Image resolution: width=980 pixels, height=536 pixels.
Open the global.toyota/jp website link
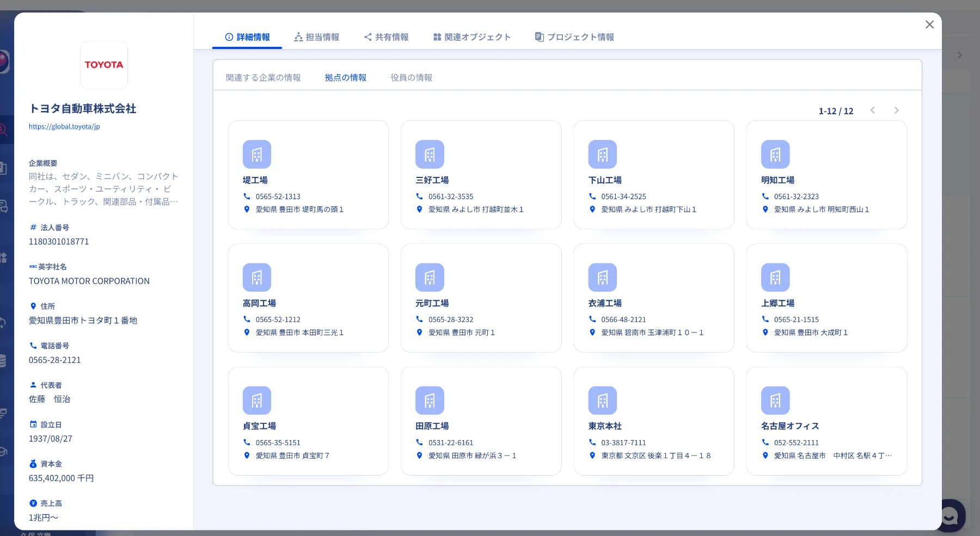coord(64,126)
